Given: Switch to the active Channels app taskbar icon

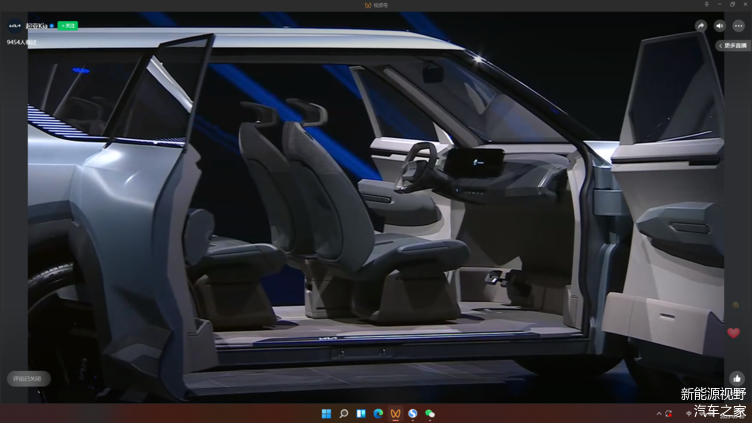Looking at the screenshot, I should 395,413.
